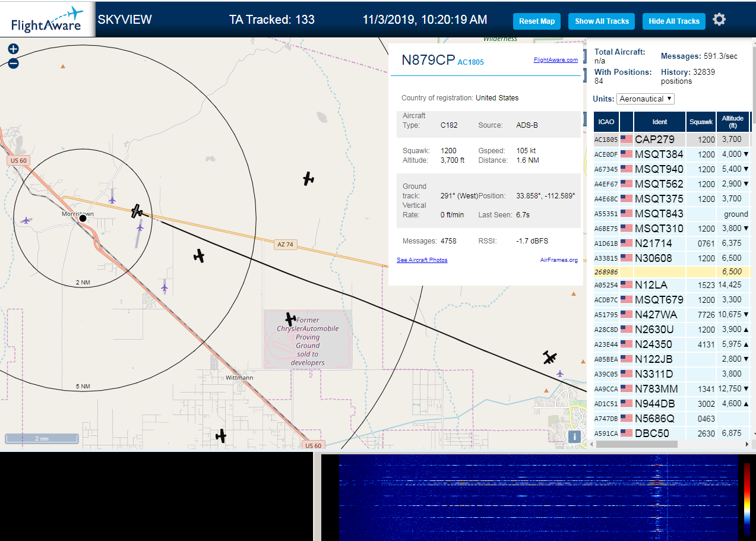Select N12LA aircraft row
Viewport: 756px width, 541px height.
click(672, 284)
